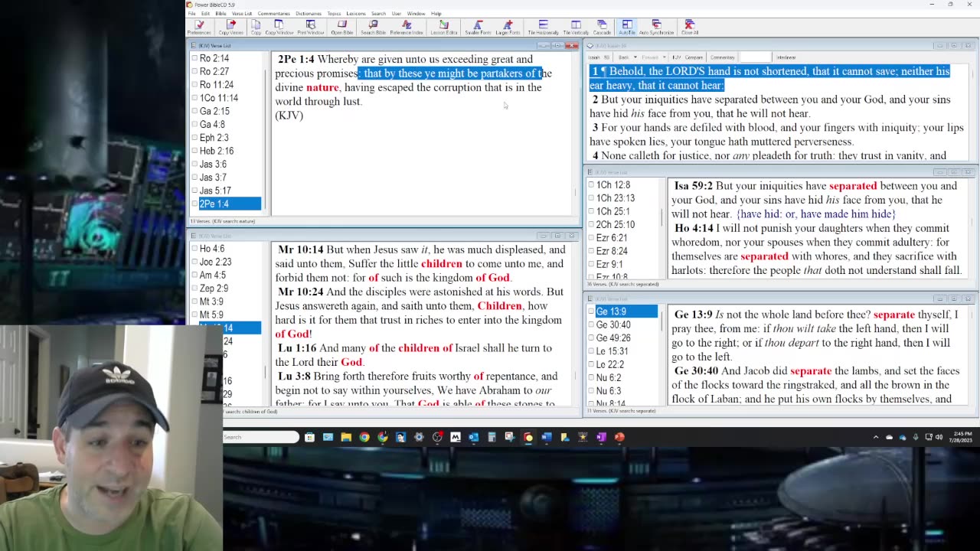The image size is (980, 551).
Task: Click the Isaiah 59 reference button
Action: click(x=599, y=57)
